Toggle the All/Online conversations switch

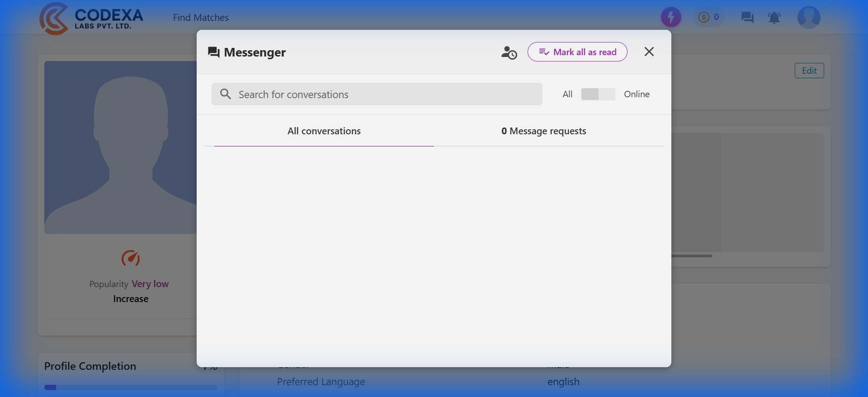coord(598,94)
